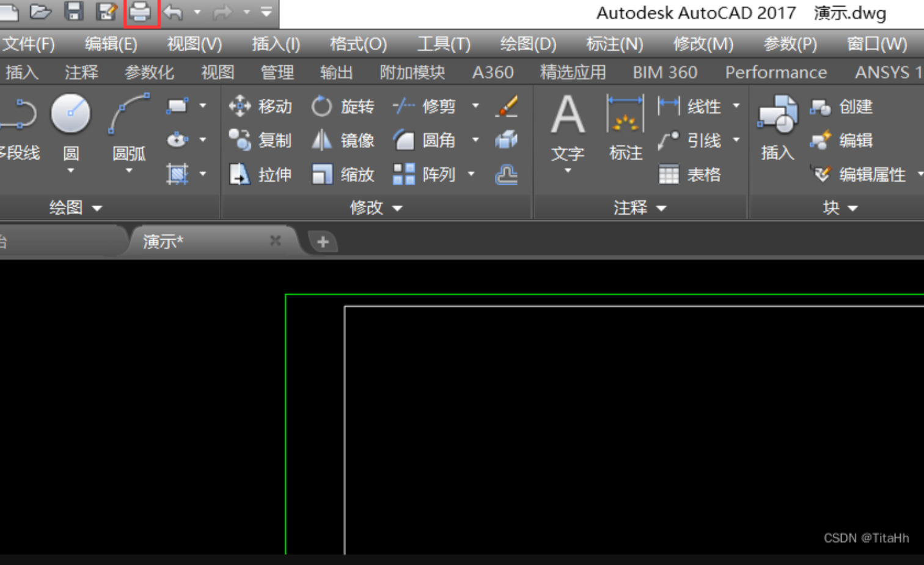Switch to the 管理 ribbon tab
Viewport: 924px width, 565px height.
tap(277, 72)
